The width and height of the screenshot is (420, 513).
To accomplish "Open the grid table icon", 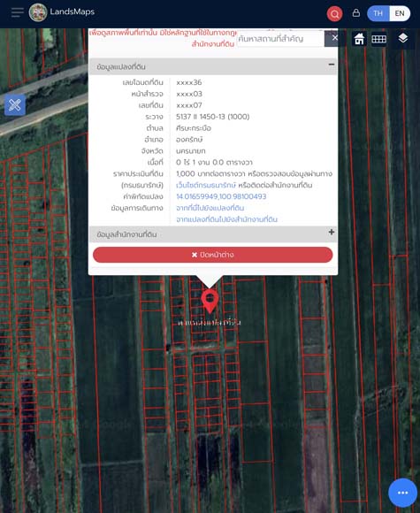I will click(379, 39).
